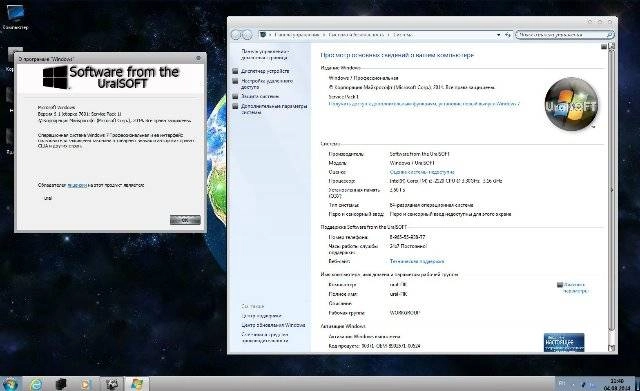
Task: Click the vertical scrollbar thumb in System window
Action: (611, 190)
